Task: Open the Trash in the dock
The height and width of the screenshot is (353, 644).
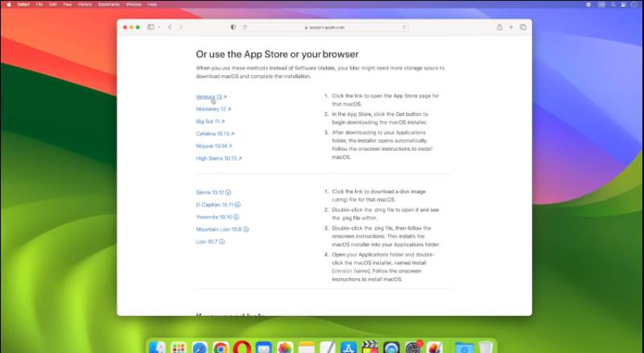Action: click(x=485, y=348)
